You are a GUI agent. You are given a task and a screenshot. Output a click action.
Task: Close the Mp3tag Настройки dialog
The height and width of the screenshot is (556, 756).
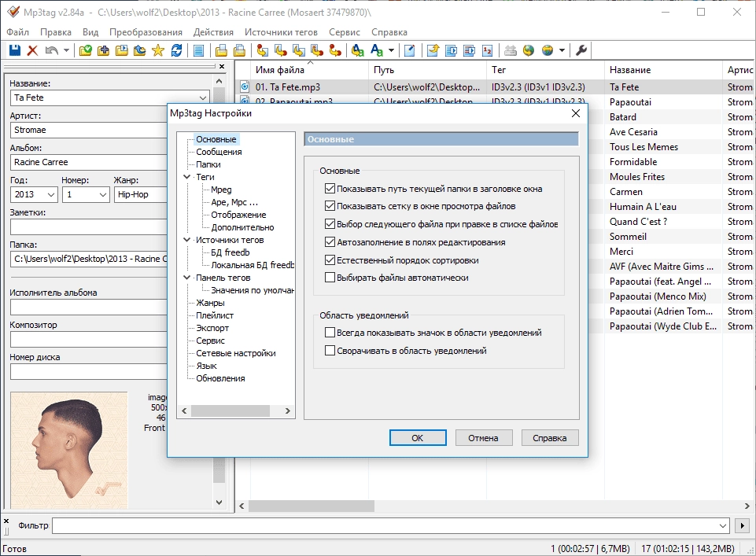point(576,113)
